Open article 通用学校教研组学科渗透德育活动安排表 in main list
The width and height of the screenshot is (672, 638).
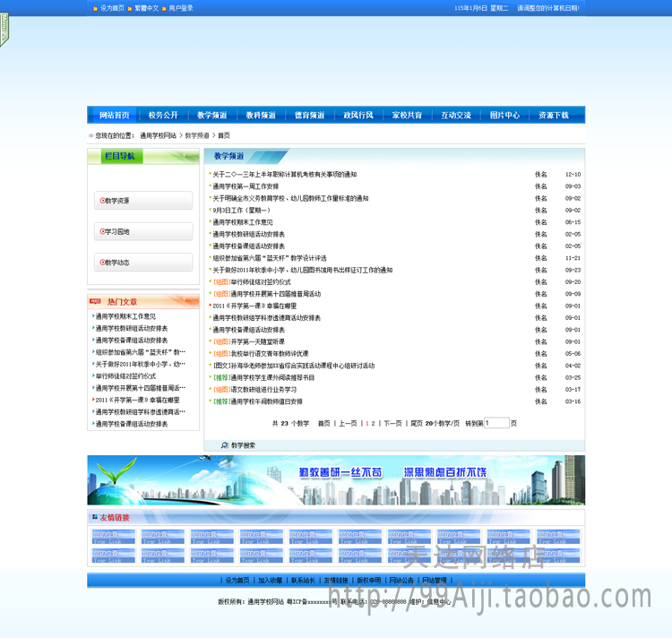pos(267,318)
